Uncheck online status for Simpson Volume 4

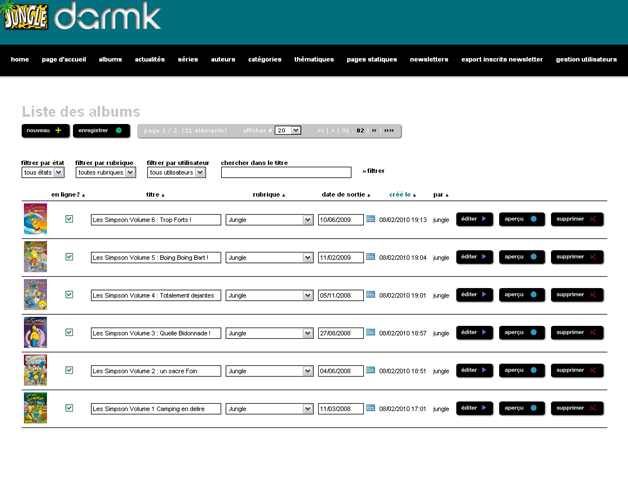pos(69,294)
